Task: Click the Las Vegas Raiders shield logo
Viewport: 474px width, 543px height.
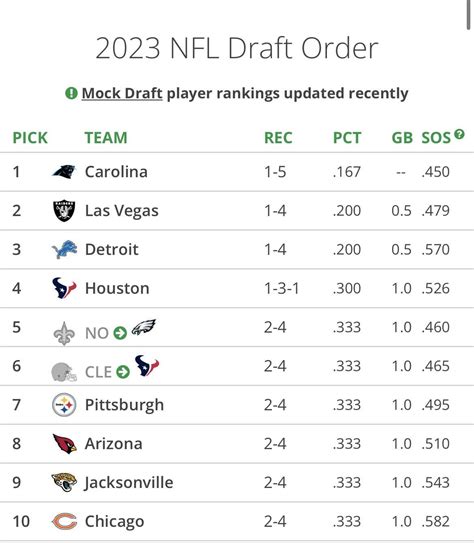Action: coord(64,211)
